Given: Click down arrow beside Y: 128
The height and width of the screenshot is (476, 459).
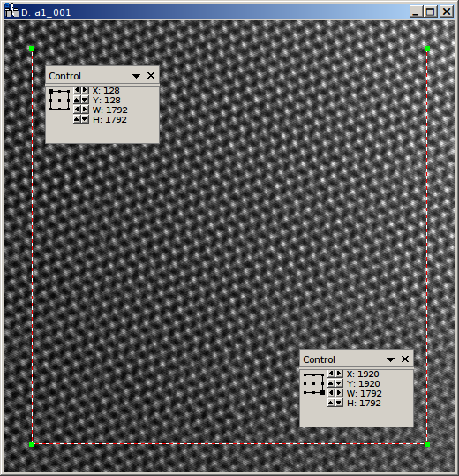Looking at the screenshot, I should click(85, 100).
